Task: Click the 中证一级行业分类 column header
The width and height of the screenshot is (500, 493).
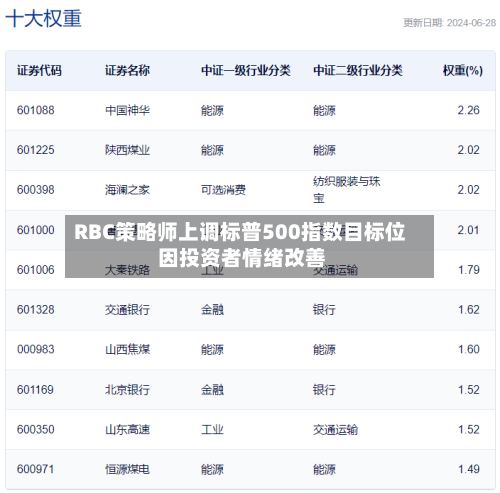Action: pyautogui.click(x=246, y=70)
